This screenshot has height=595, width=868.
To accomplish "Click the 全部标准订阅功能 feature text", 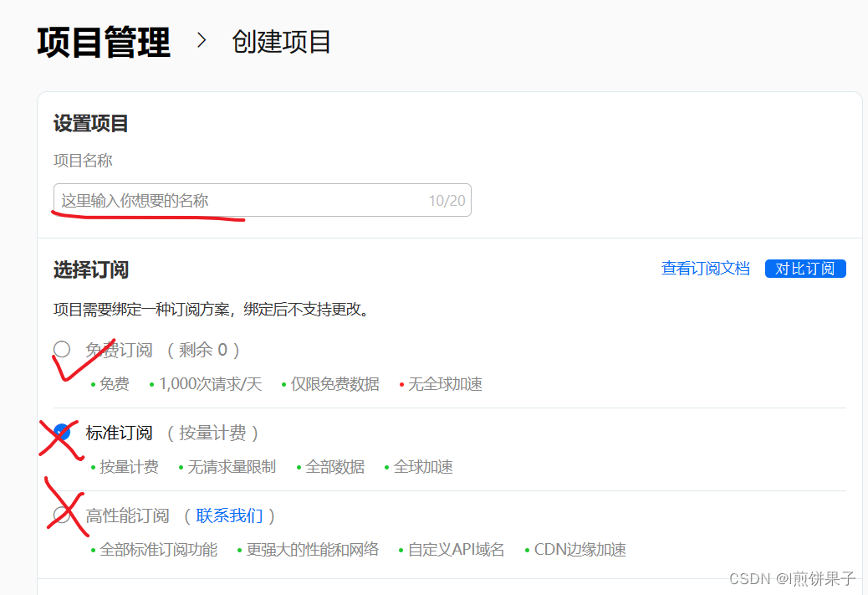I will pyautogui.click(x=158, y=550).
